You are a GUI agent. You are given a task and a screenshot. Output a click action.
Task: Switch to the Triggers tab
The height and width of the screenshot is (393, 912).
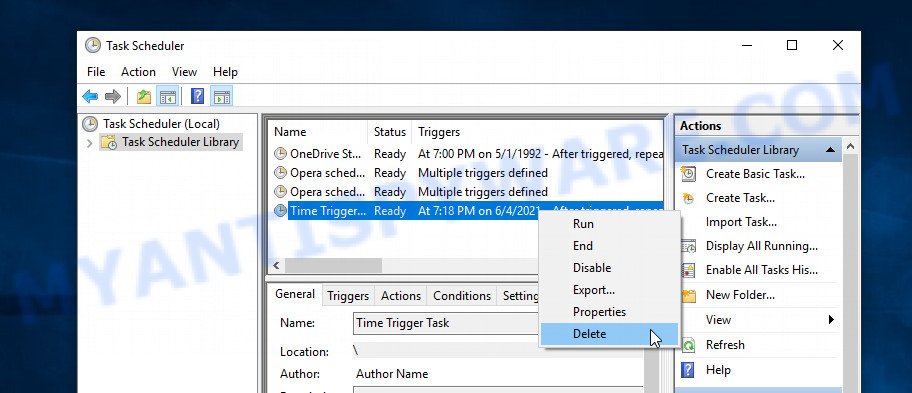coord(348,296)
